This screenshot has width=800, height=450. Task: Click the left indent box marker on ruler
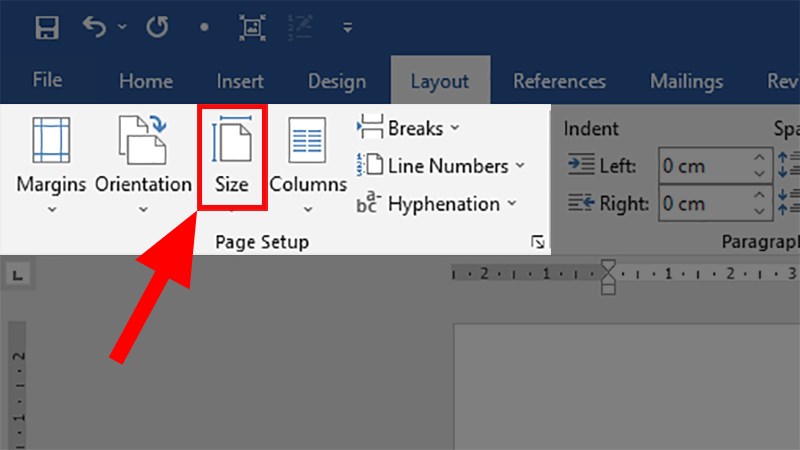[608, 289]
